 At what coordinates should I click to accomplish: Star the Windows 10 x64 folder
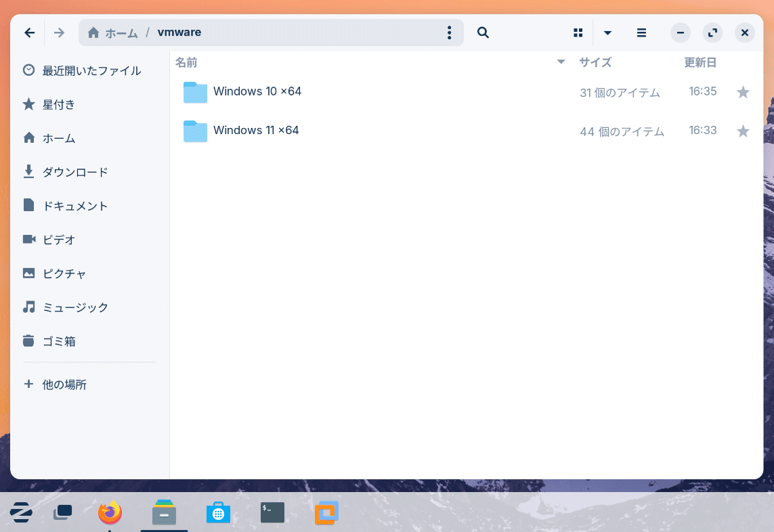743,92
